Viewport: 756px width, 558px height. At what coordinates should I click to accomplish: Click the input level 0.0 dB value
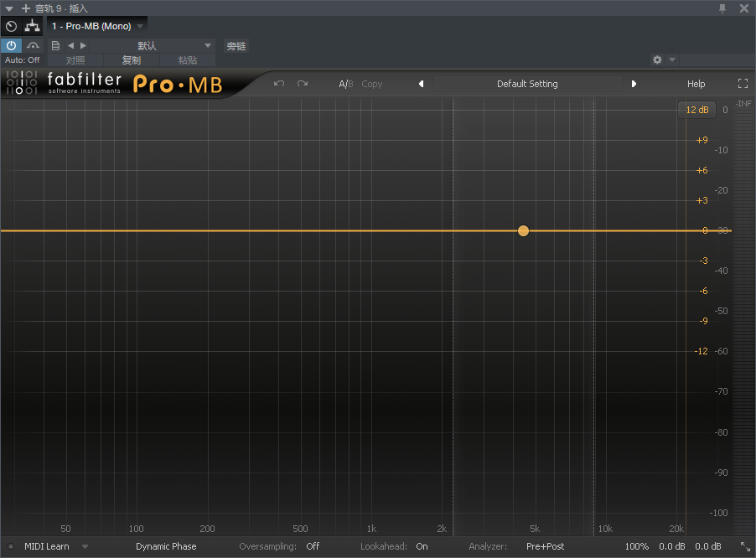(x=671, y=546)
